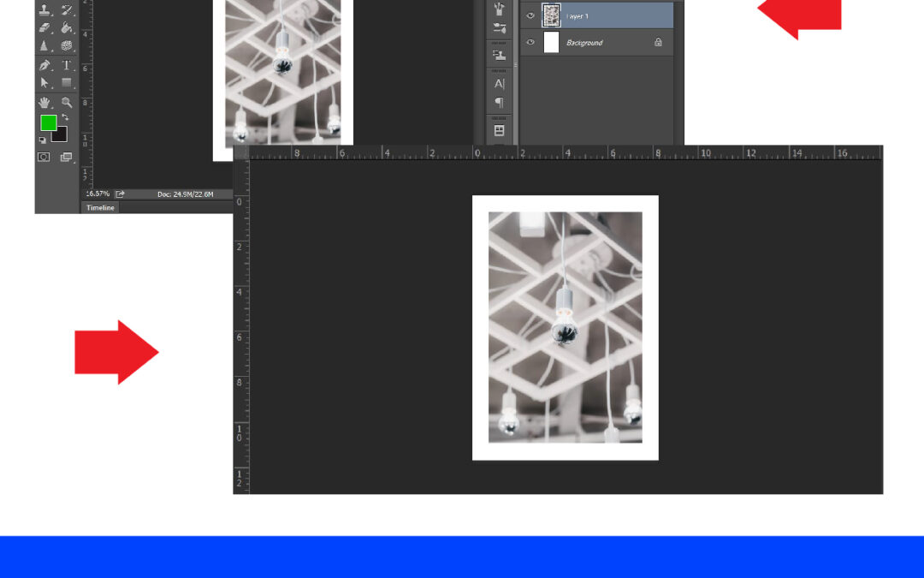Open the Timeline tab
This screenshot has width=924, height=578.
[100, 207]
